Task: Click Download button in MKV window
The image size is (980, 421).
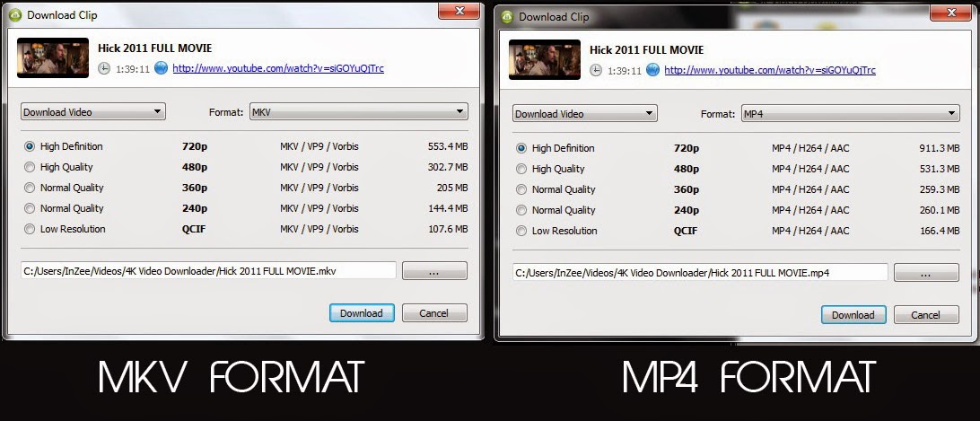Action: 362,312
